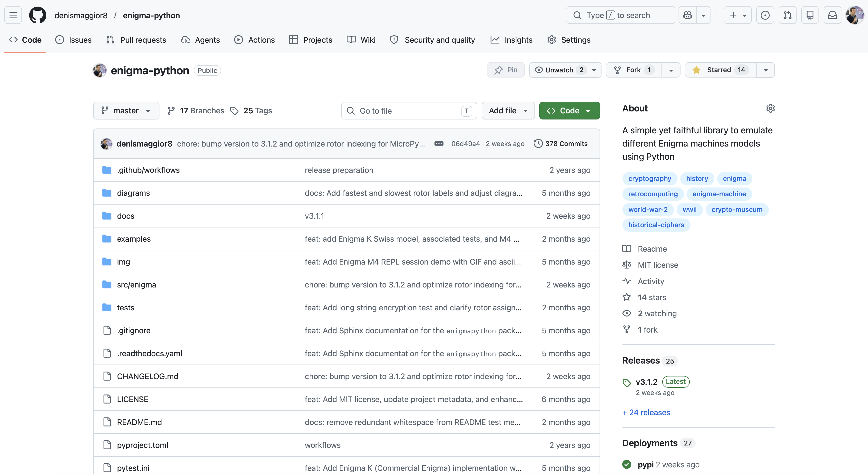Go to GitHub home via Octocat logo

[x=37, y=15]
